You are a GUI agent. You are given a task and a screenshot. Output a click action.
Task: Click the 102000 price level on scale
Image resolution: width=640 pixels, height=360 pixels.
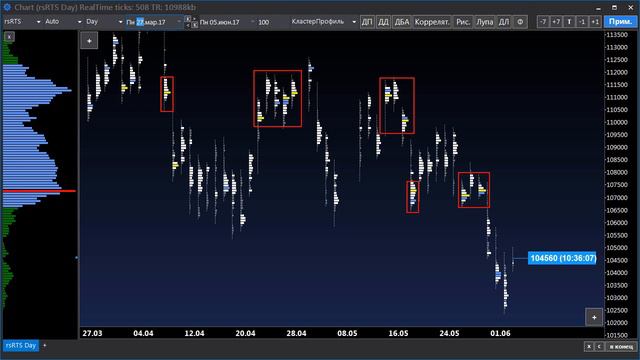click(617, 323)
